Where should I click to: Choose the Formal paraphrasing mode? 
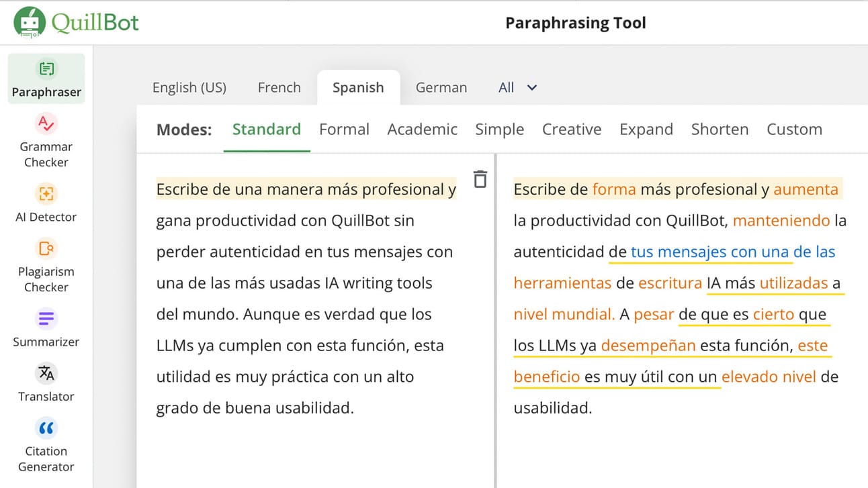344,129
